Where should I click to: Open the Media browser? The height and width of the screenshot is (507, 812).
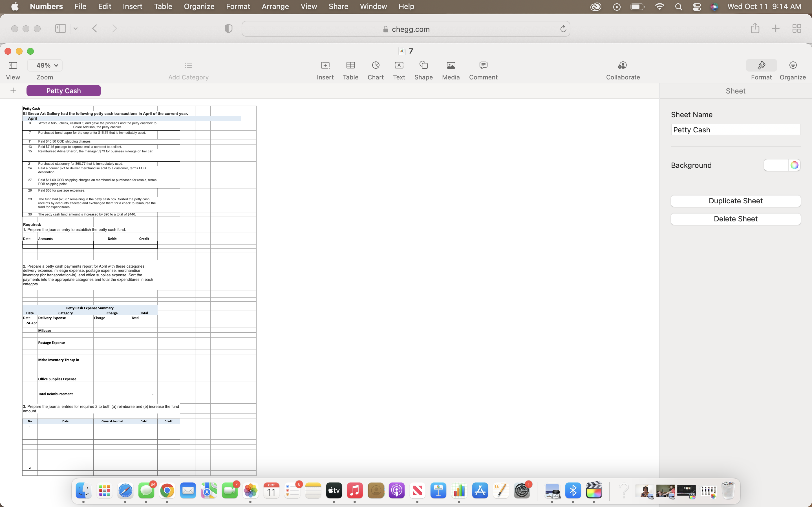(x=451, y=69)
